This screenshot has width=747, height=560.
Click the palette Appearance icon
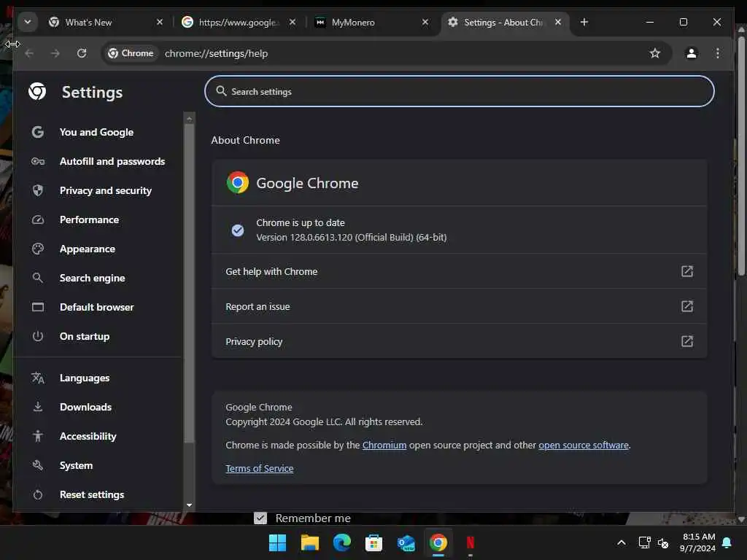(38, 249)
